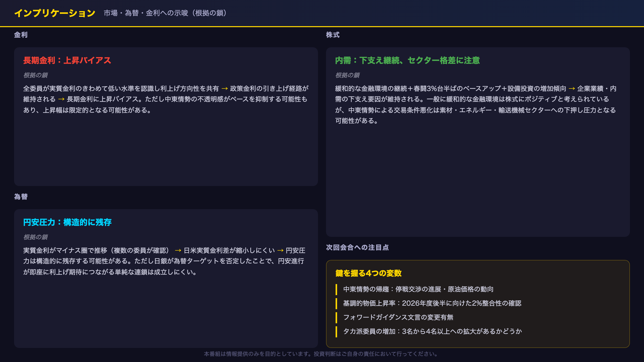Click the disclaimer 本番組は情報提供のみ footer text

click(322, 354)
